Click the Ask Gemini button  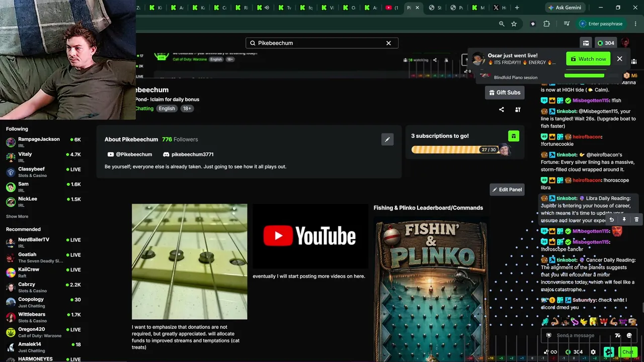click(x=565, y=8)
